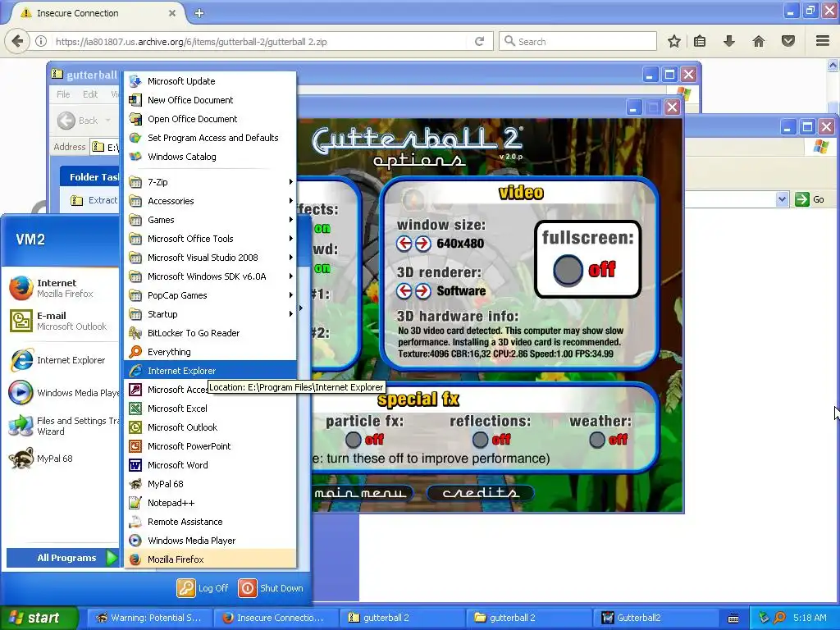Open New Office Document
The width and height of the screenshot is (840, 630).
click(211, 99)
